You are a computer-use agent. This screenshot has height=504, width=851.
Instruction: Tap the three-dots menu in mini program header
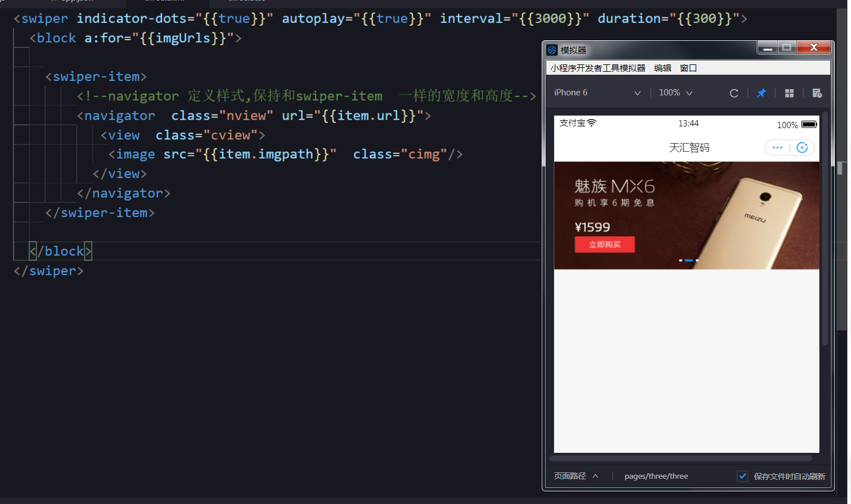pos(777,148)
